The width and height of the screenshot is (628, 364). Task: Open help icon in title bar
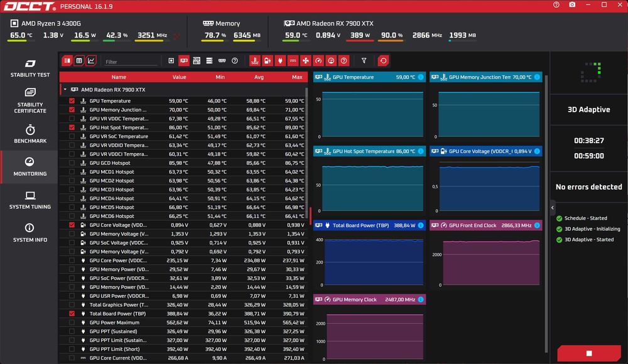pyautogui.click(x=556, y=5)
